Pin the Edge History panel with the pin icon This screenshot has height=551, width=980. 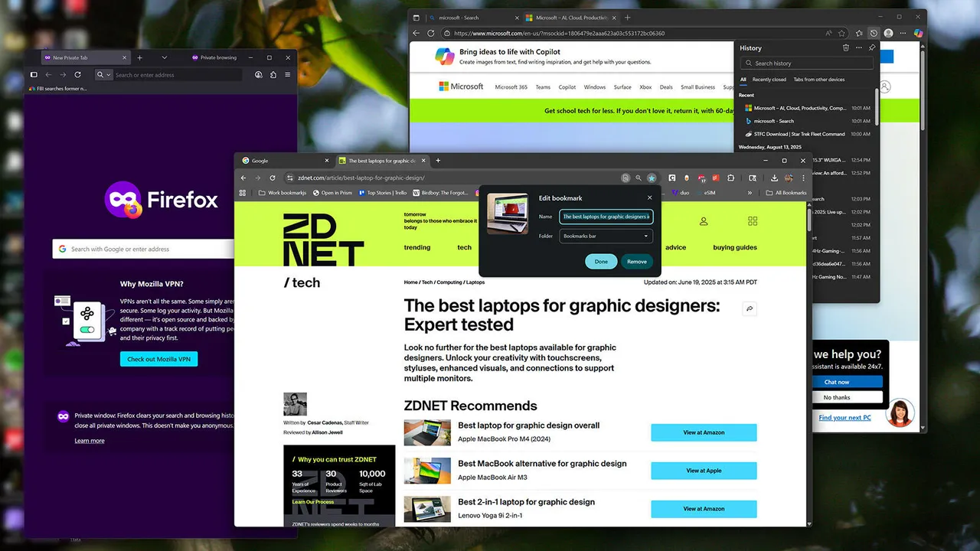tap(871, 48)
